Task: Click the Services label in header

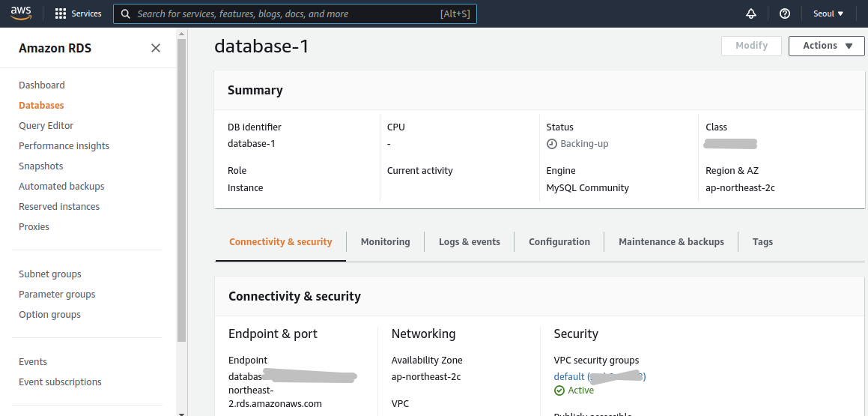Action: (86, 13)
